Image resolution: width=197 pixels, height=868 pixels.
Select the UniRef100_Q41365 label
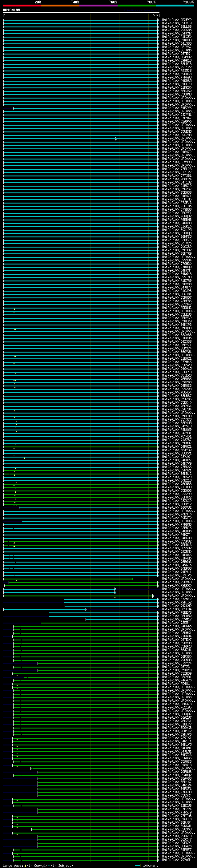point(177,43)
